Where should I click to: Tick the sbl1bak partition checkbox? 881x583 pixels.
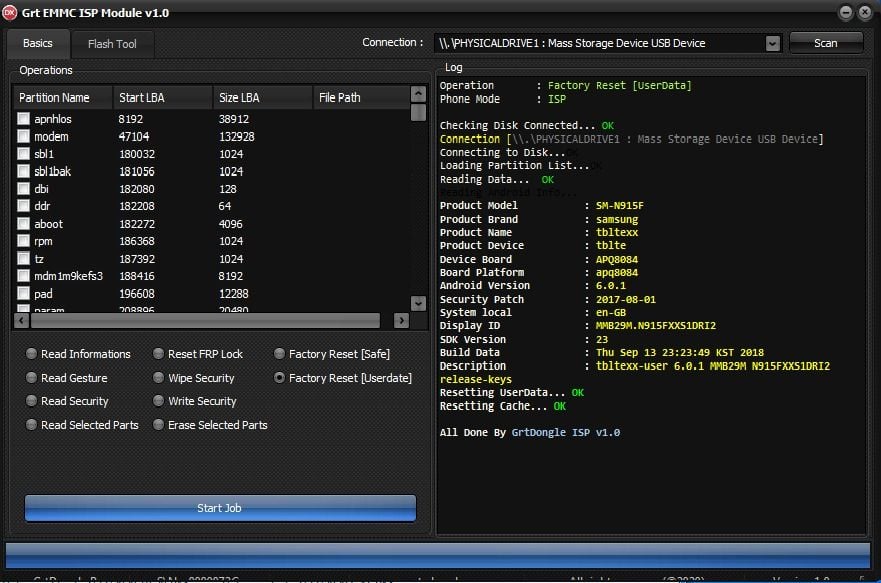(24, 171)
